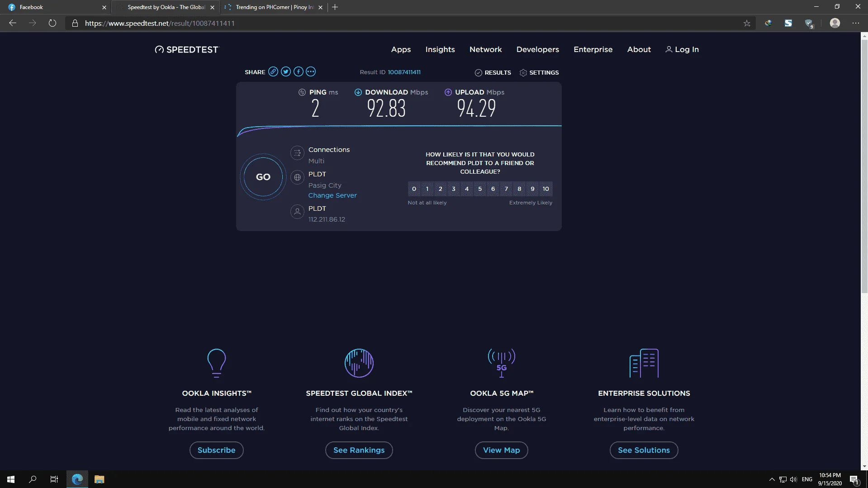Share result on Facebook icon
This screenshot has height=488, width=868.
tap(299, 71)
